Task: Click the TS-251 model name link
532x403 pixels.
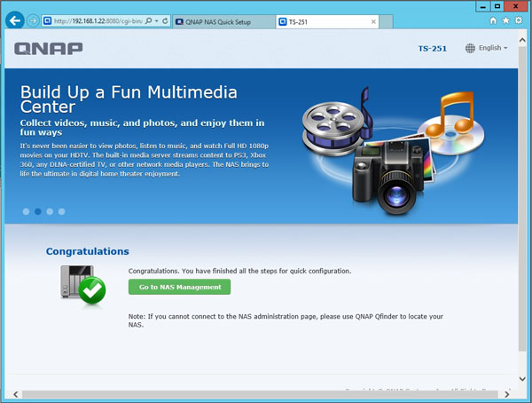Action: (x=433, y=49)
